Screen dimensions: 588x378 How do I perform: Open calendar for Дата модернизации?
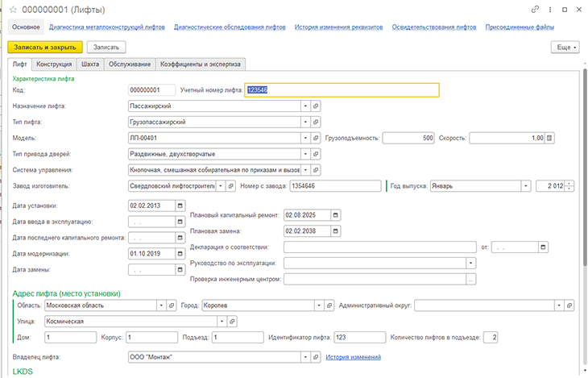coord(180,254)
